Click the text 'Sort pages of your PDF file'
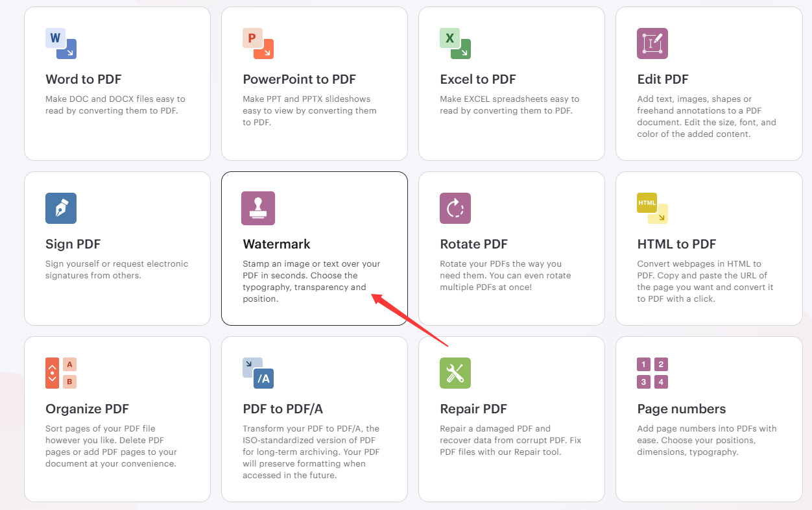The image size is (812, 510). point(101,429)
